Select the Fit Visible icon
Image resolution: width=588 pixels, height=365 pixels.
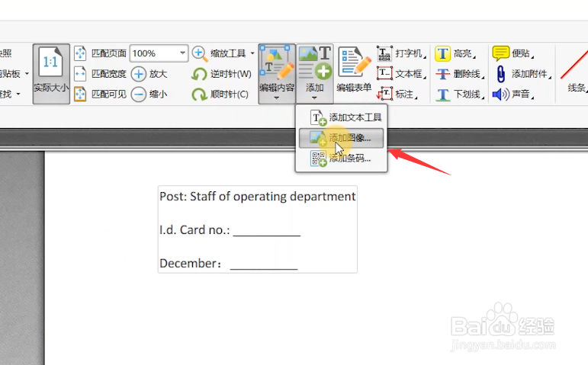tap(80, 94)
